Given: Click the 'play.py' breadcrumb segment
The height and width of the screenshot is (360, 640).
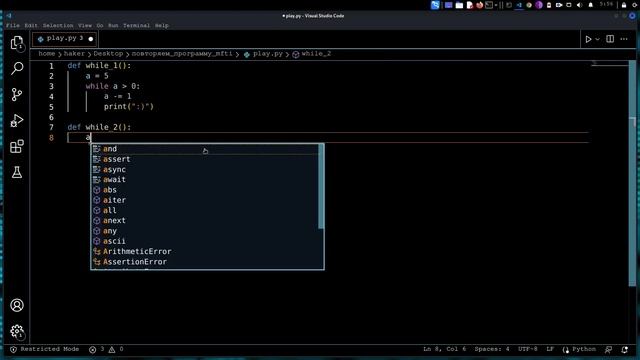Looking at the screenshot, I should click(263, 53).
